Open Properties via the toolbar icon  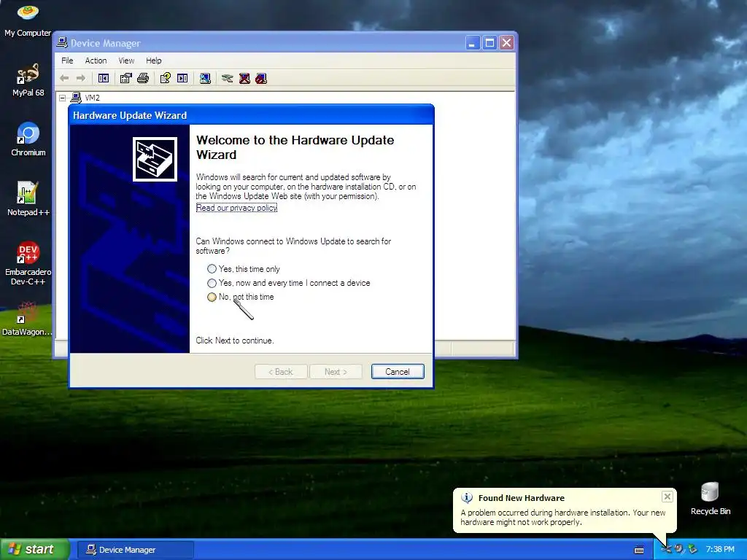pyautogui.click(x=125, y=78)
